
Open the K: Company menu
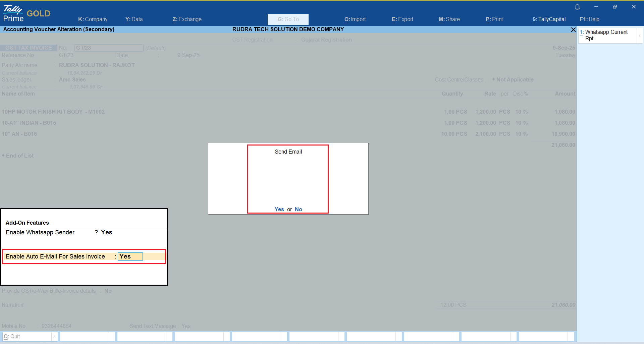[93, 19]
